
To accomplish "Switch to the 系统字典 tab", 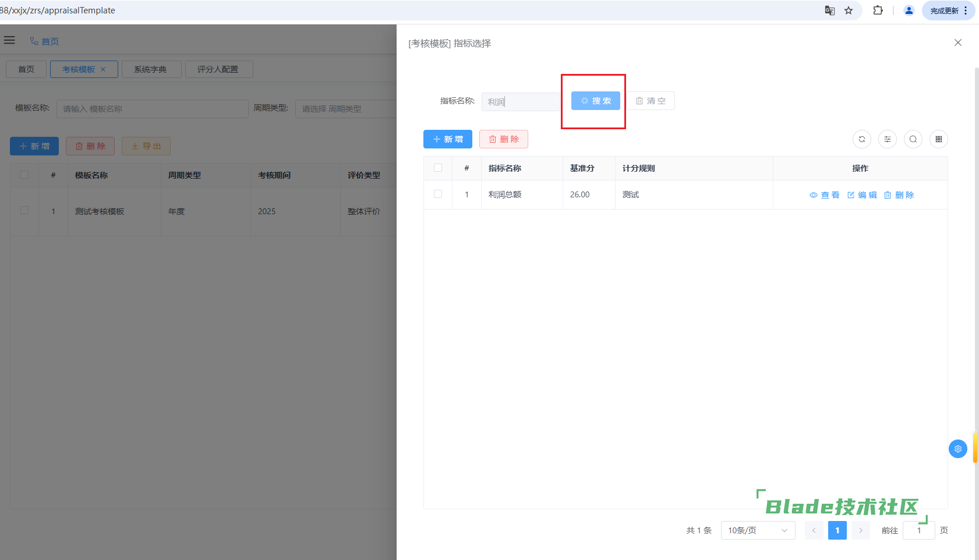I will [x=151, y=69].
